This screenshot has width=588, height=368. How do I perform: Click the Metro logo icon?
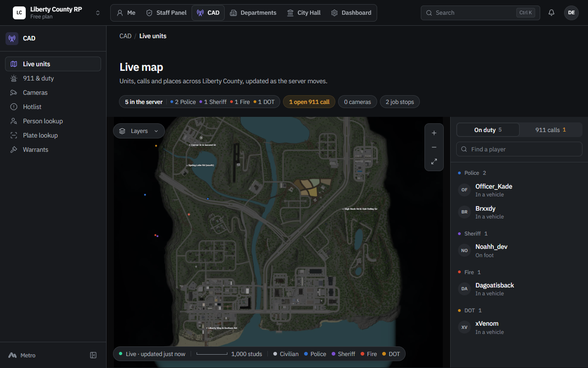12,355
